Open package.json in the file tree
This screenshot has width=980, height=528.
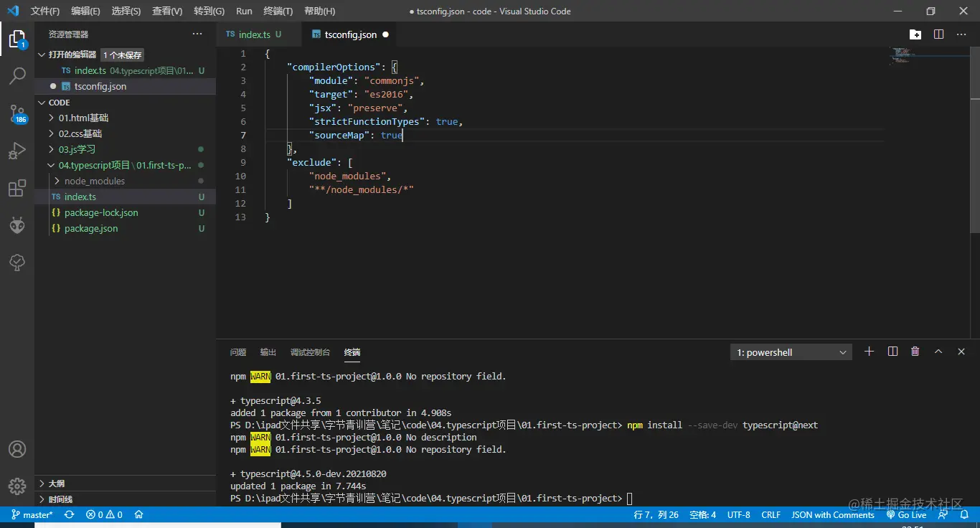[x=125, y=228]
